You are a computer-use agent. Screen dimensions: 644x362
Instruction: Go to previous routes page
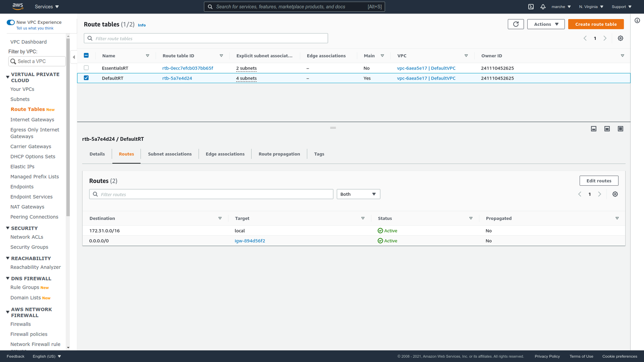(580, 194)
